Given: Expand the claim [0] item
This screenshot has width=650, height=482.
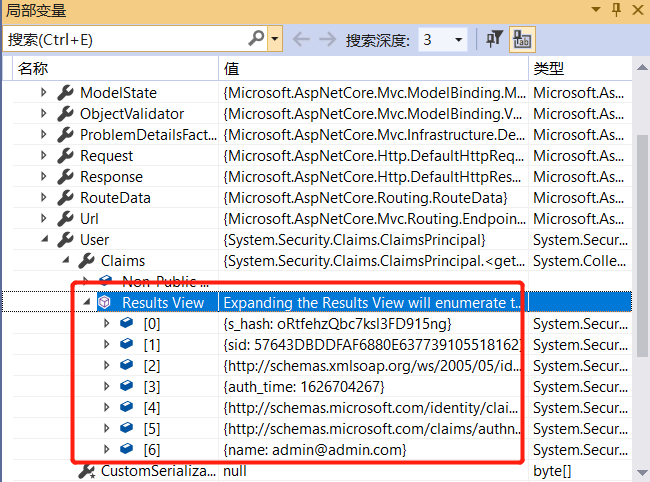Looking at the screenshot, I should 107,323.
